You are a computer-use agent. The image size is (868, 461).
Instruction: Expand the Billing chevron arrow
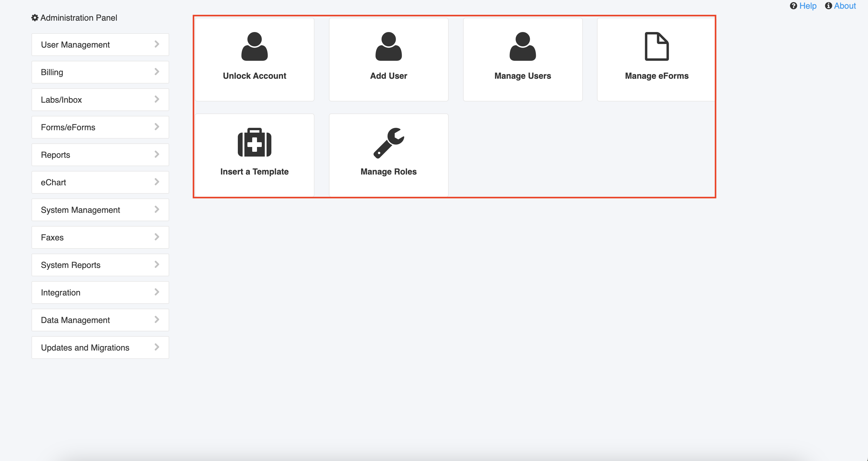[x=157, y=72]
